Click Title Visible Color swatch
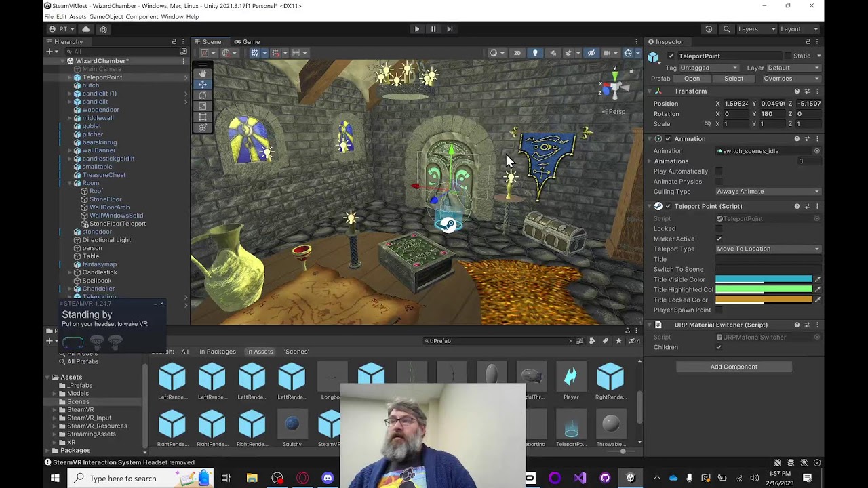The height and width of the screenshot is (488, 868). point(764,279)
